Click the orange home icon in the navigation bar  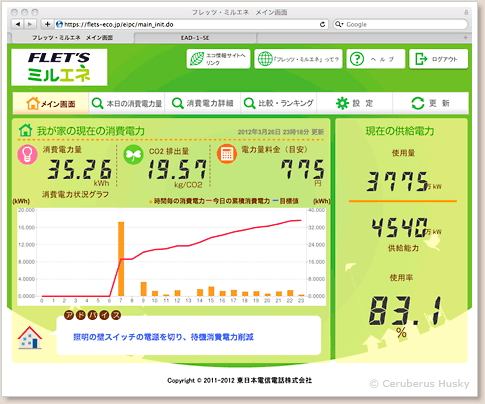[x=33, y=103]
